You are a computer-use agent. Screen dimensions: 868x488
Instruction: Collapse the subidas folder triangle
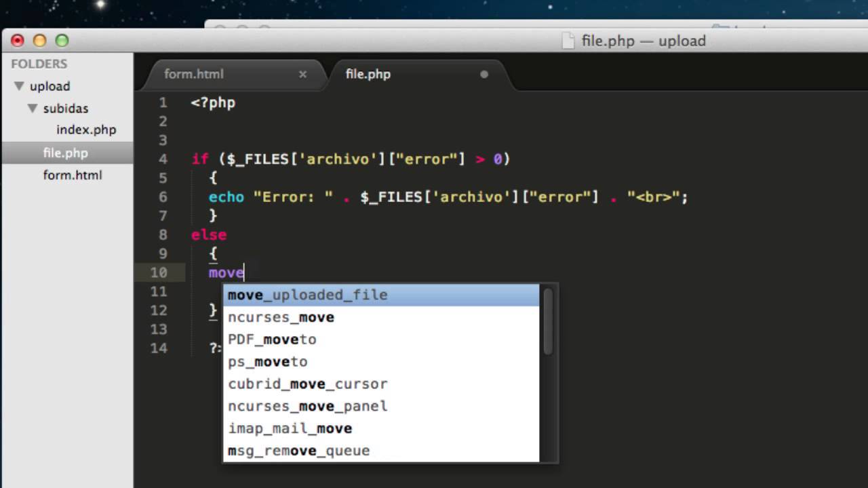point(33,108)
